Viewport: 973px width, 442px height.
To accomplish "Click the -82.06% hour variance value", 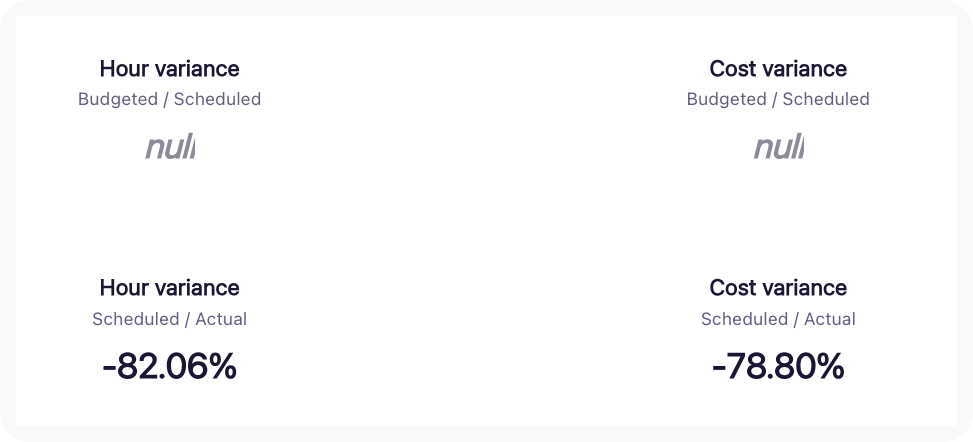I will (169, 367).
